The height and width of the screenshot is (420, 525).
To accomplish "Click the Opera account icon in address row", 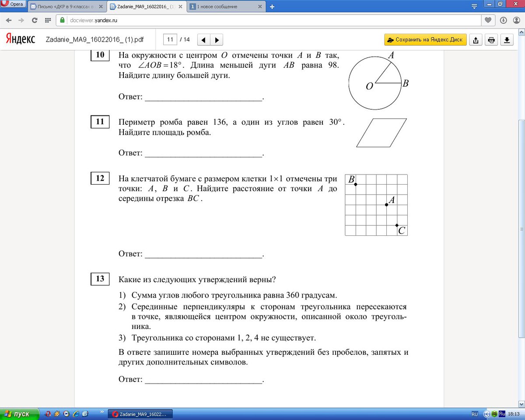I will pos(516,20).
